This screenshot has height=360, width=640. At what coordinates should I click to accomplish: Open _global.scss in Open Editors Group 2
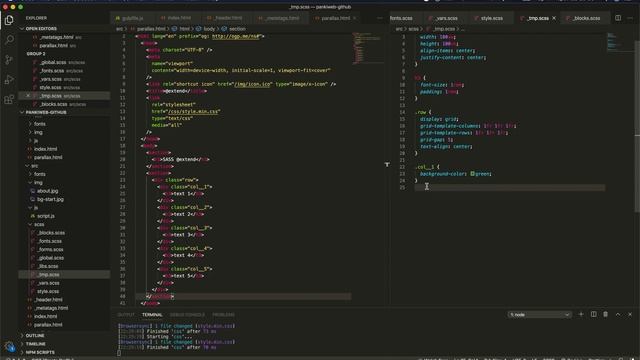[x=53, y=62]
